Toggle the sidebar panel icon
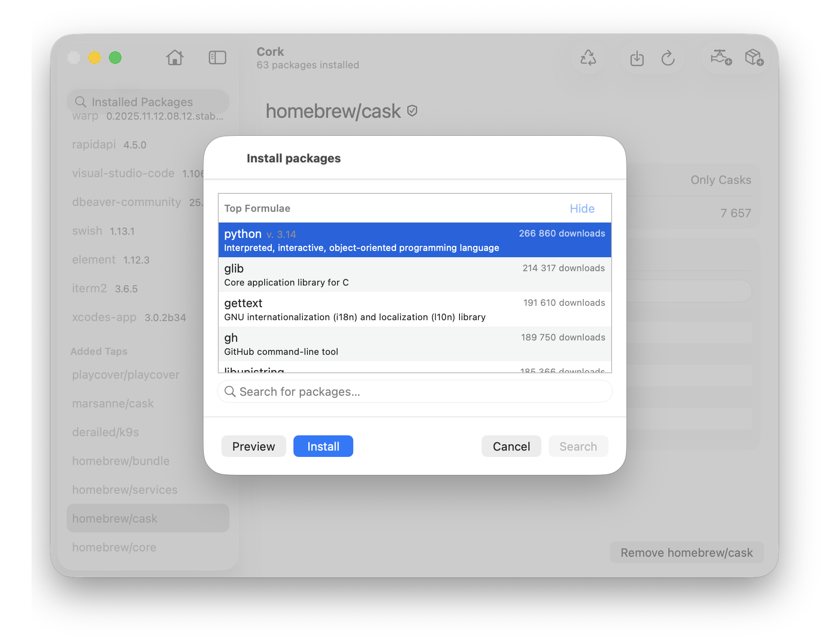 coord(217,58)
